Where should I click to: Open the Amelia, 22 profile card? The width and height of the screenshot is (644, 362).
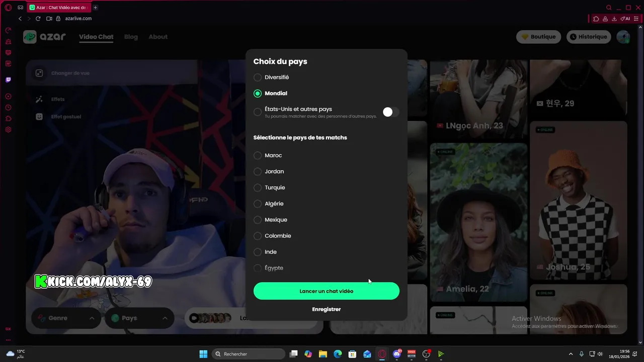point(478,223)
